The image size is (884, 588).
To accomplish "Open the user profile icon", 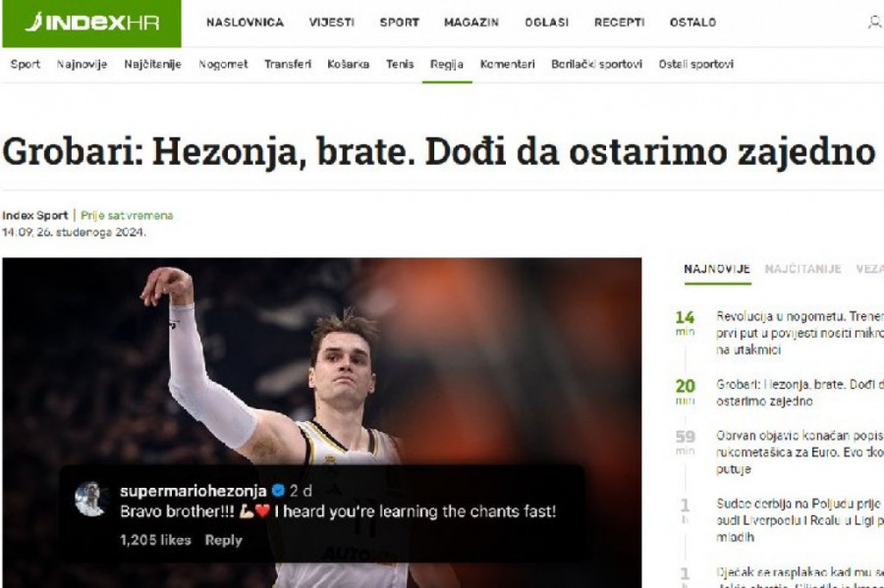I will (874, 22).
